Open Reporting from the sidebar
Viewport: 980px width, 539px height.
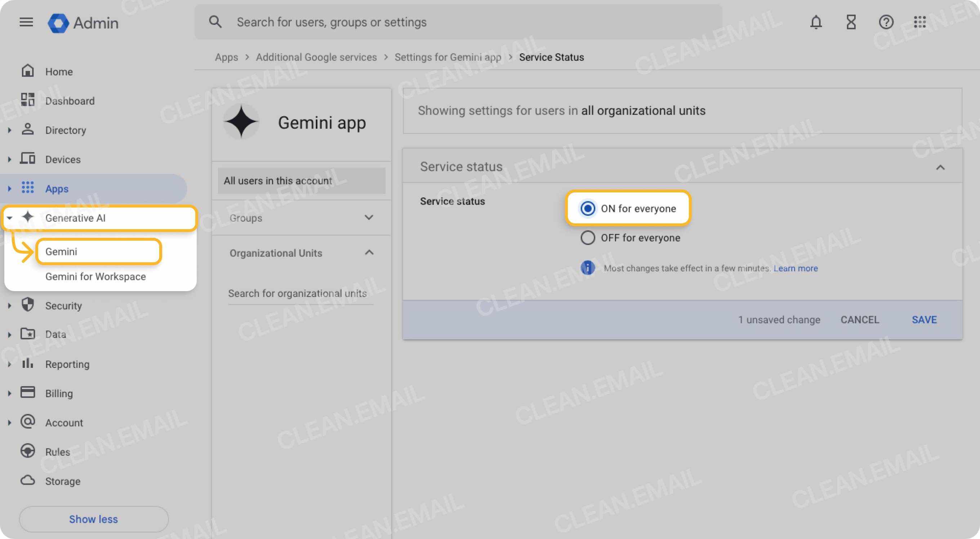pyautogui.click(x=67, y=364)
